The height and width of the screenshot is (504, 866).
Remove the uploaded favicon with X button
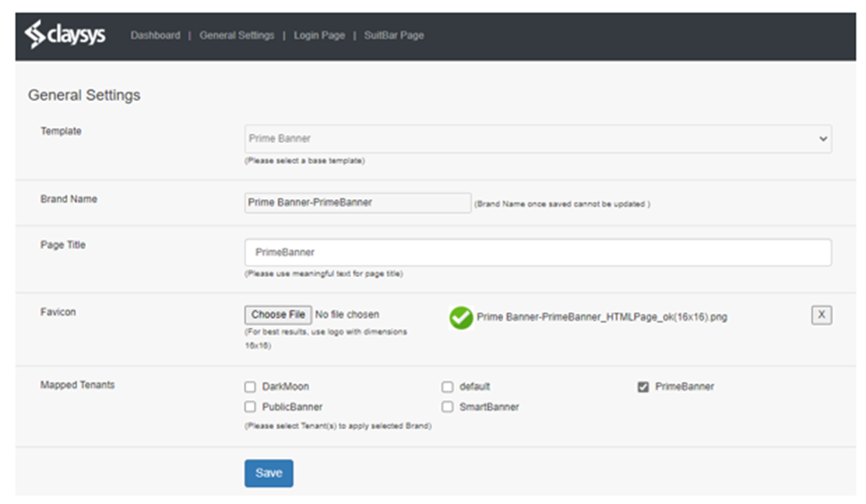(x=821, y=315)
